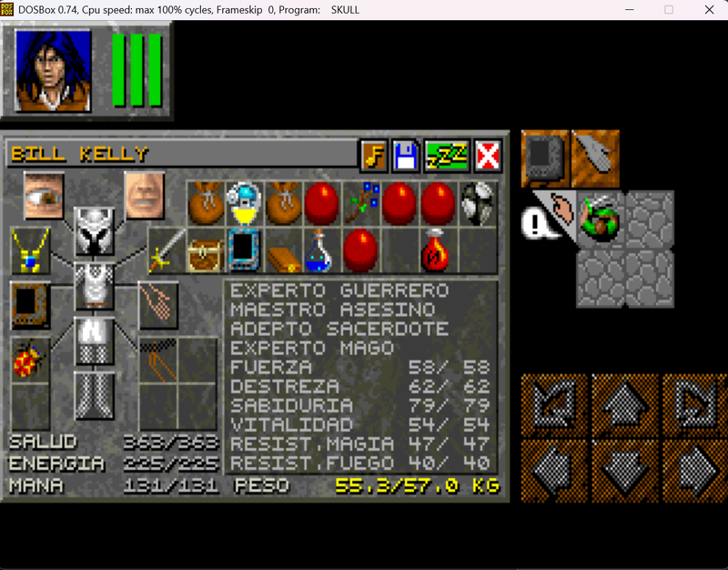Click the VITALIDAD 54/54 stat row

coord(360,425)
